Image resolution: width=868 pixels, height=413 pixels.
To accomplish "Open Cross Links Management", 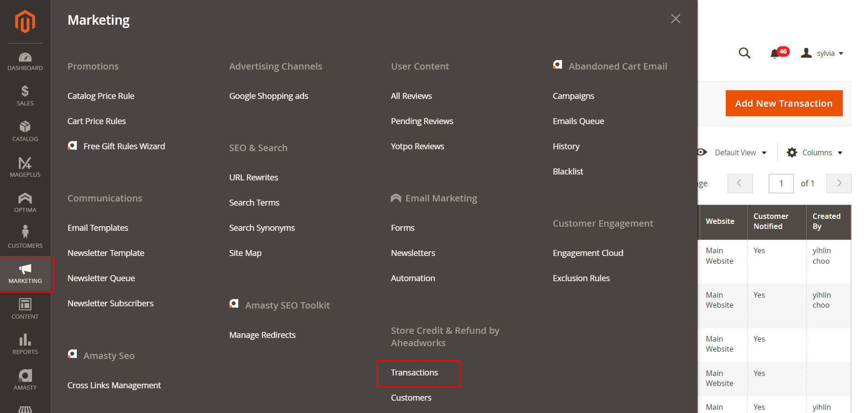I will click(114, 386).
